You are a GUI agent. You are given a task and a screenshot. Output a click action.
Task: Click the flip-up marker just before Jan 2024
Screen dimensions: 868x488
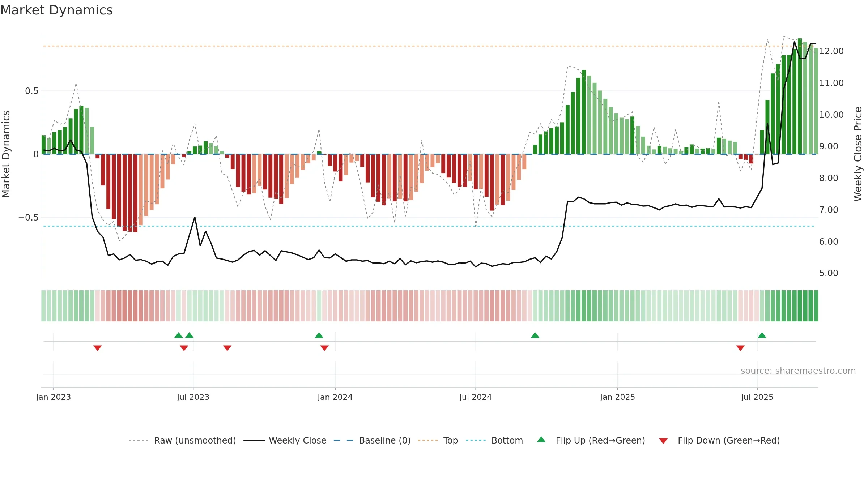pyautogui.click(x=319, y=335)
